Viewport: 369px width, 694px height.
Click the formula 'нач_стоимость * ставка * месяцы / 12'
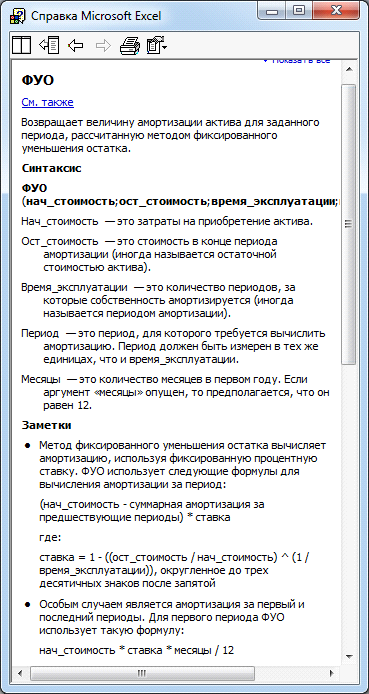point(136,650)
